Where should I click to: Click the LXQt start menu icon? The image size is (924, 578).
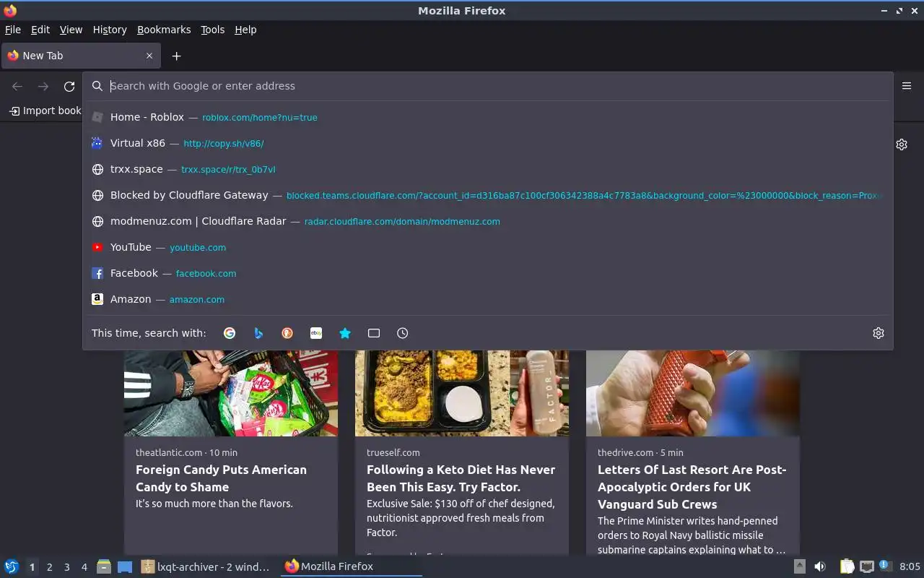pyautogui.click(x=12, y=566)
